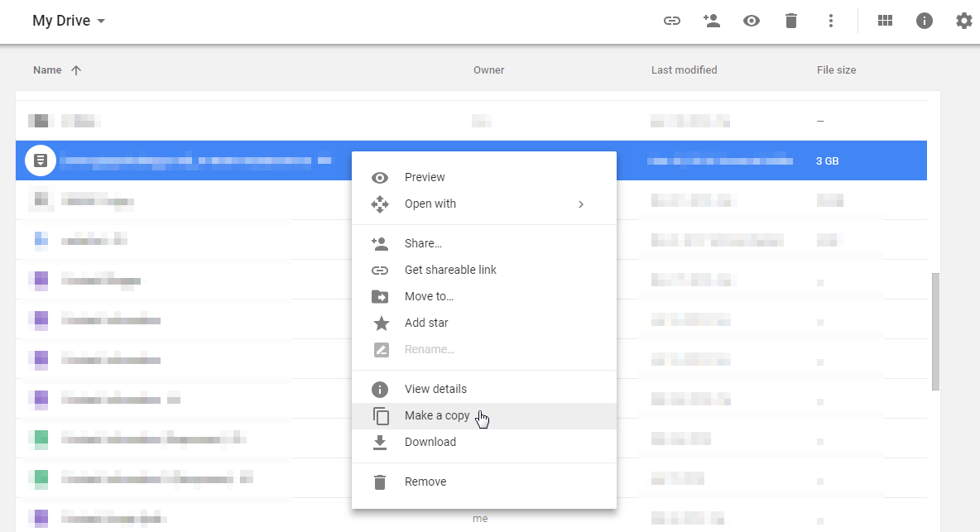Open the three-dot more actions menu

(831, 21)
